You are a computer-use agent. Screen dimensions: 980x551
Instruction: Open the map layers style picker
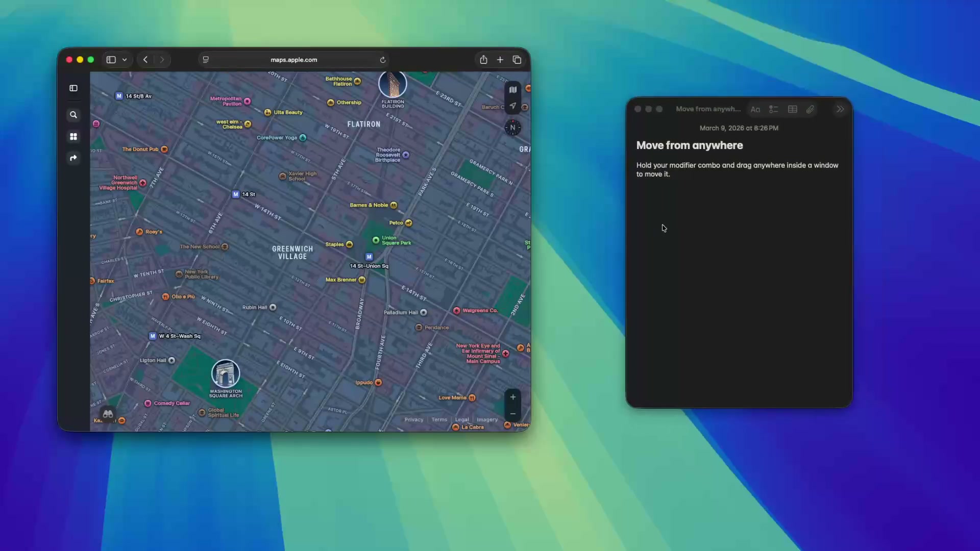pos(513,89)
